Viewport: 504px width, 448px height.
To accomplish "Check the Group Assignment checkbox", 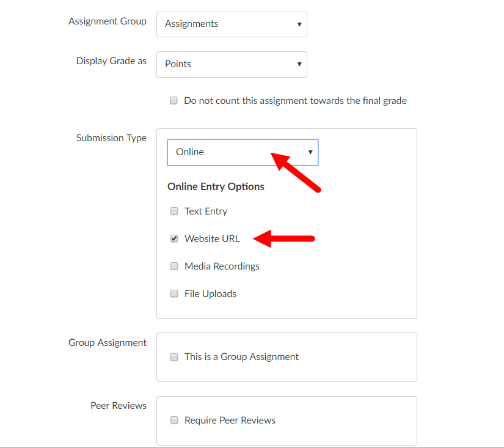I will [x=174, y=357].
